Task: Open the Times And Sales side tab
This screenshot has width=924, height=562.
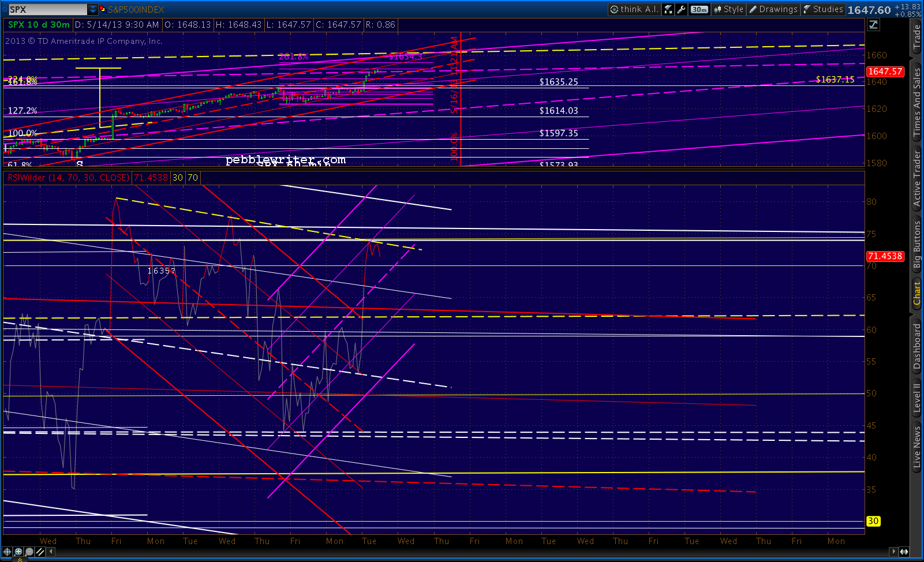Action: [x=916, y=103]
